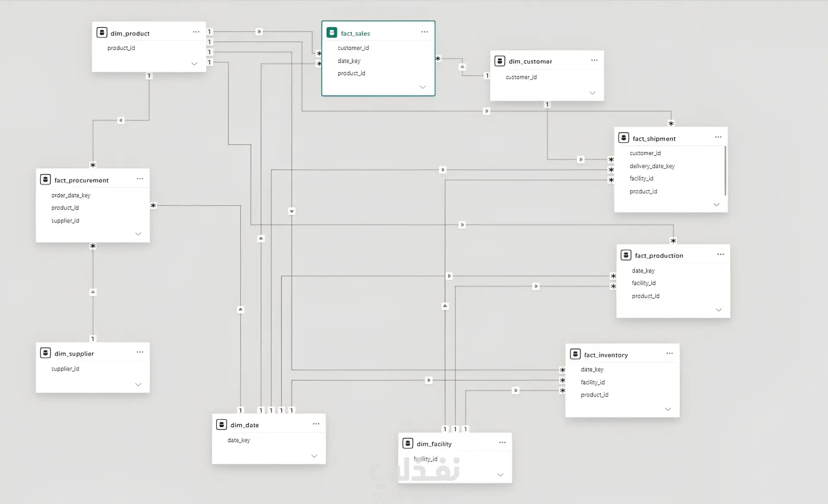Click the fact_inventory table title
The width and height of the screenshot is (828, 504).
pos(606,355)
